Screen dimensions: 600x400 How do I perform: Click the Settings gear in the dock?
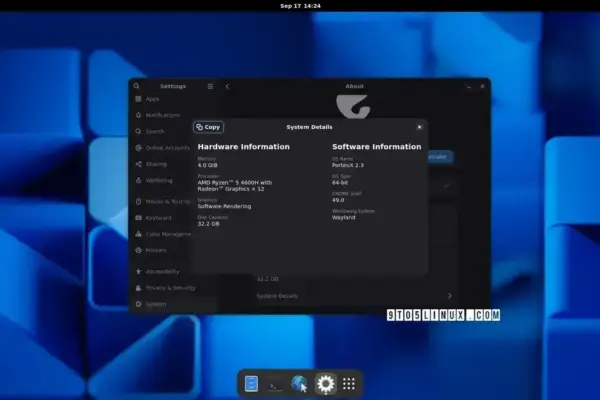(326, 384)
